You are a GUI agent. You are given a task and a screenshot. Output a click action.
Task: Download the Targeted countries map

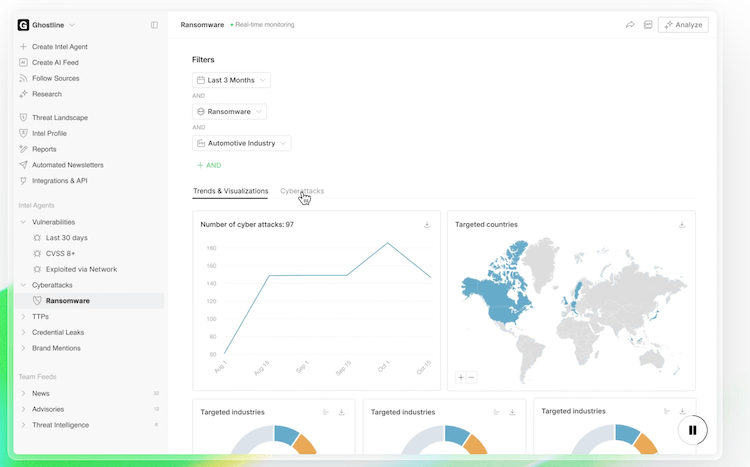click(x=682, y=224)
